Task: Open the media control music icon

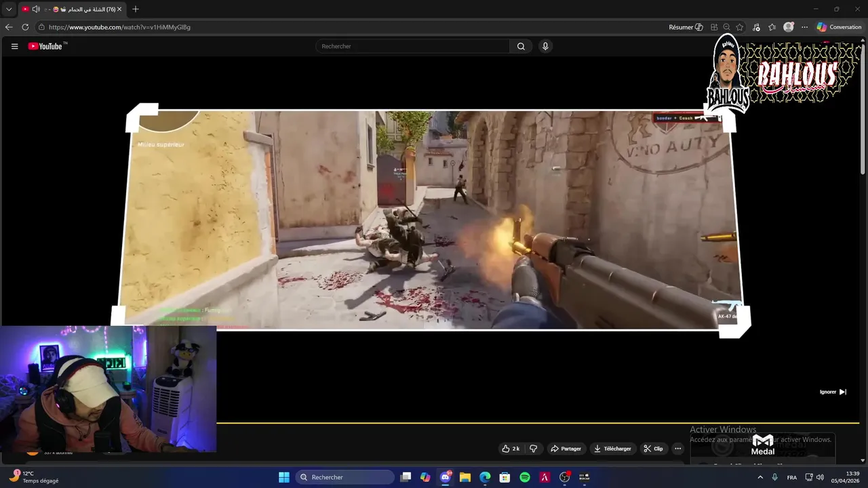Action: (757, 27)
